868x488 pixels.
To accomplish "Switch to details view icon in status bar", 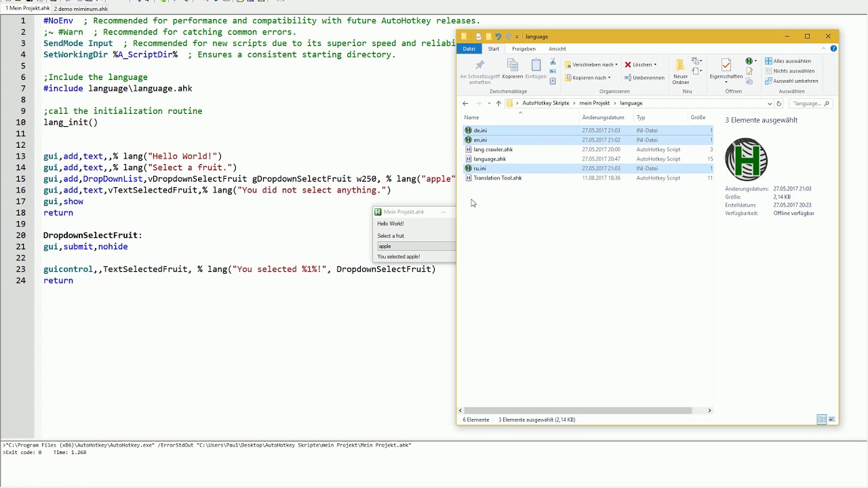I will pyautogui.click(x=822, y=420).
